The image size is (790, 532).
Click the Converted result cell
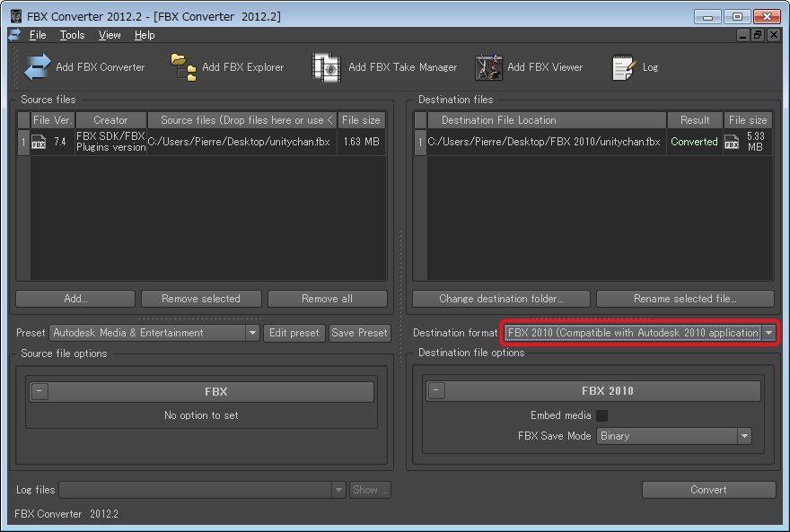pyautogui.click(x=694, y=142)
